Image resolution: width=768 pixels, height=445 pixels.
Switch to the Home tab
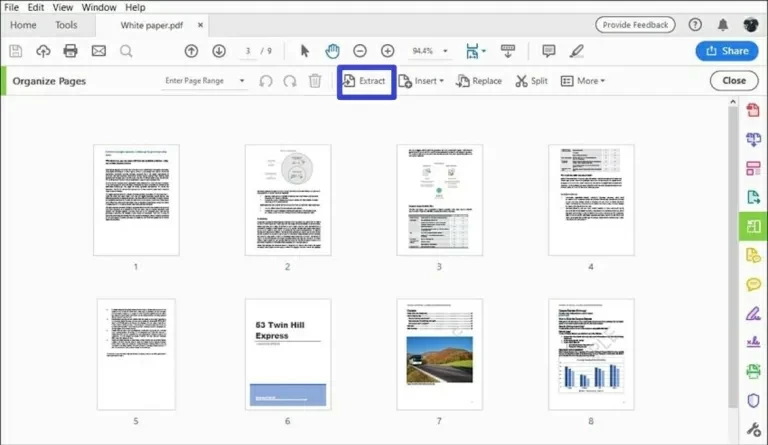(x=23, y=25)
